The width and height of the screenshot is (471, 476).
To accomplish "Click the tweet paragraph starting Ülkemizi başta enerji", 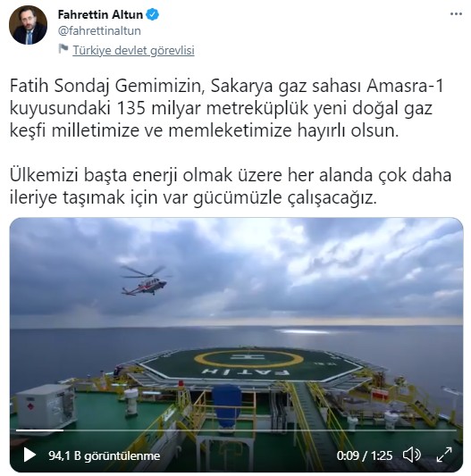I will tap(231, 187).
